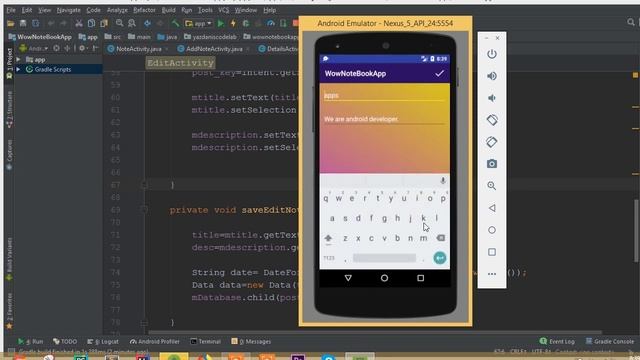The height and width of the screenshot is (360, 640).
Task: Click the green Run app icon
Action: [221, 24]
